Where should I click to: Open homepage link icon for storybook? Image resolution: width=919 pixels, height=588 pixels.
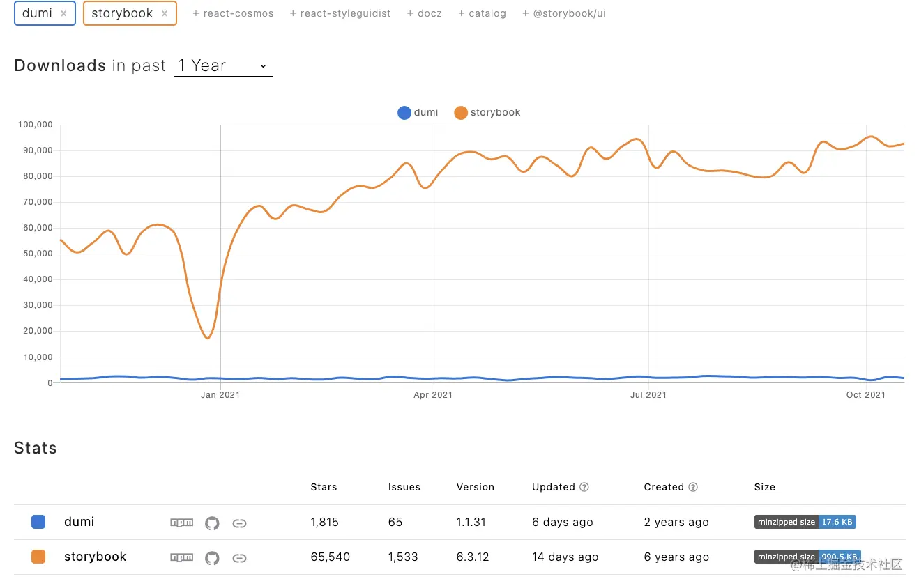[x=239, y=557]
